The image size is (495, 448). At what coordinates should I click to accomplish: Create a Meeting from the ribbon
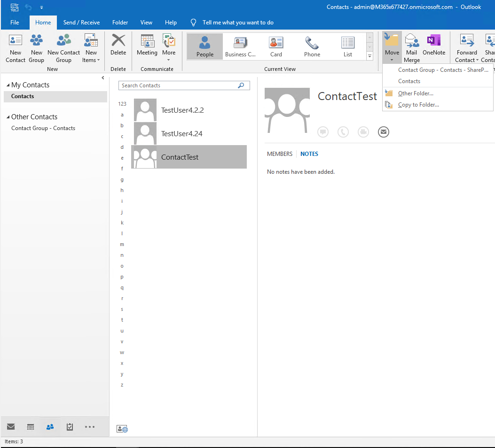(147, 47)
